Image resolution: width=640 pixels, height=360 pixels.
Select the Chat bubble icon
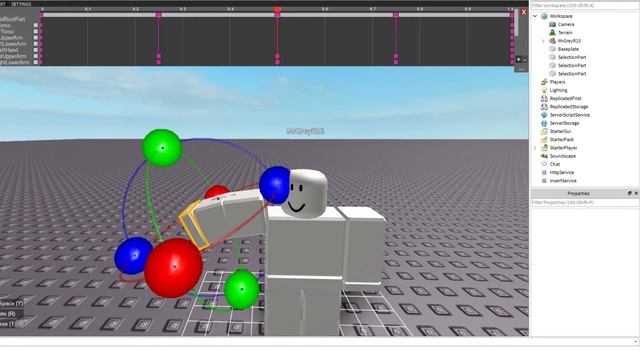(x=544, y=164)
